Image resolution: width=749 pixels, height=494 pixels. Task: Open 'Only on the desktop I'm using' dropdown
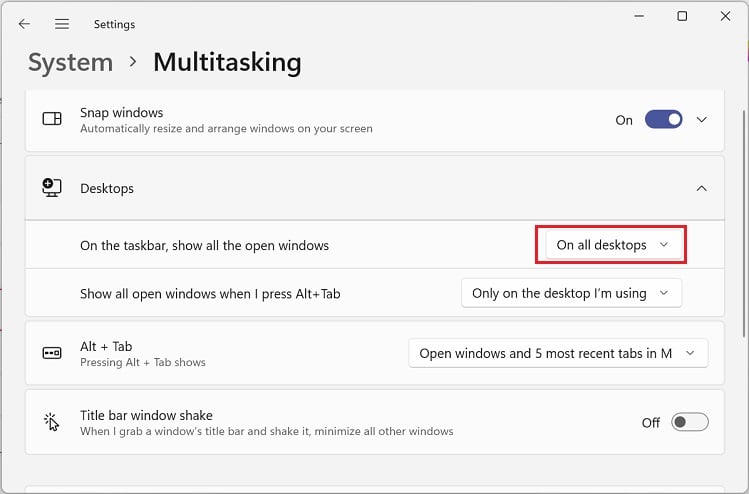click(x=571, y=293)
